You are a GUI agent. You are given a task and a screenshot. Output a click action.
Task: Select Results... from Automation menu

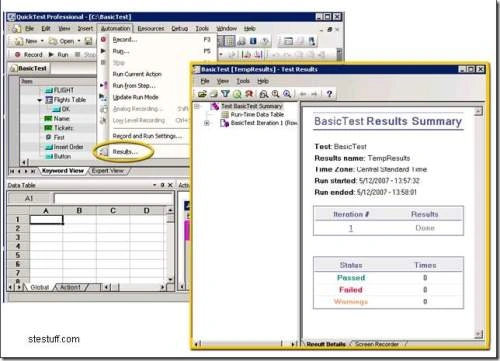125,152
